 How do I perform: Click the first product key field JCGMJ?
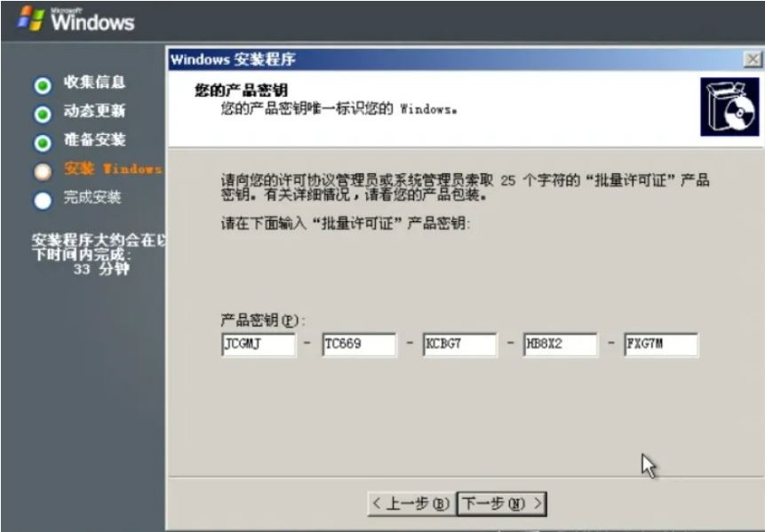pos(259,345)
